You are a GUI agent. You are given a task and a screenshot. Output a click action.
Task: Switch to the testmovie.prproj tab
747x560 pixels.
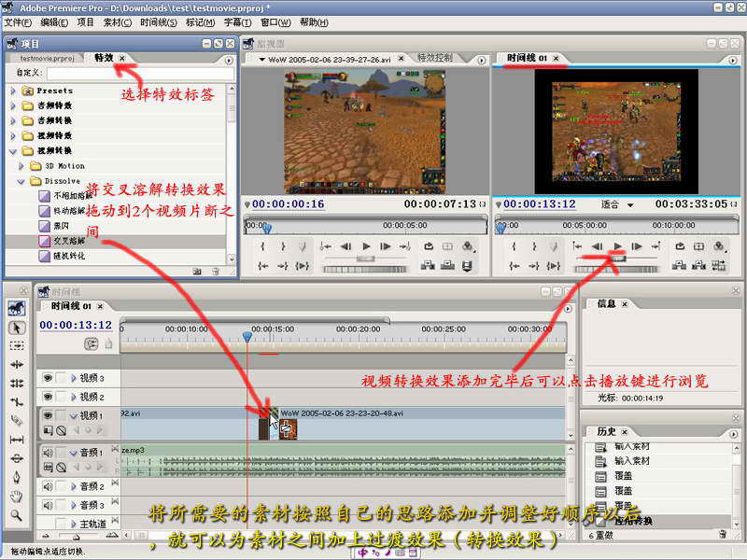click(x=48, y=58)
